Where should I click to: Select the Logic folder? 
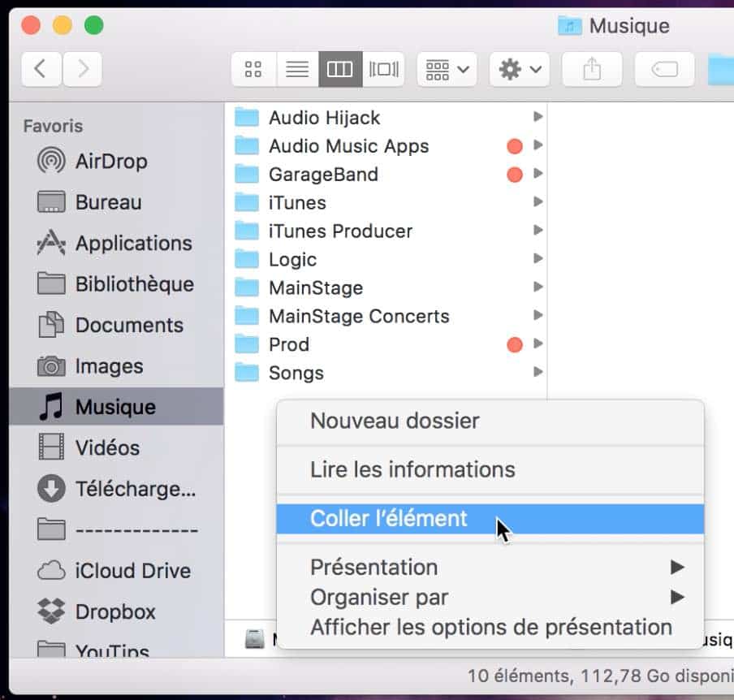[386, 259]
